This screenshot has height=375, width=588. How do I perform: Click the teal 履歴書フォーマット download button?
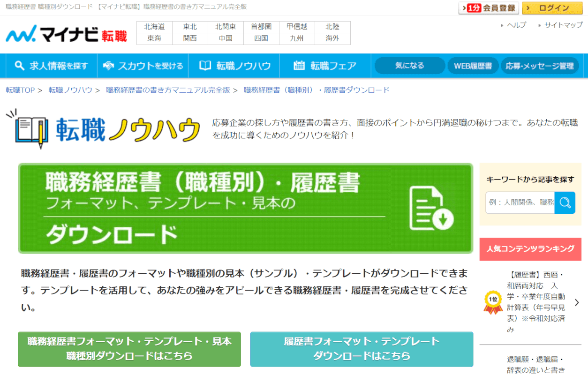point(362,349)
